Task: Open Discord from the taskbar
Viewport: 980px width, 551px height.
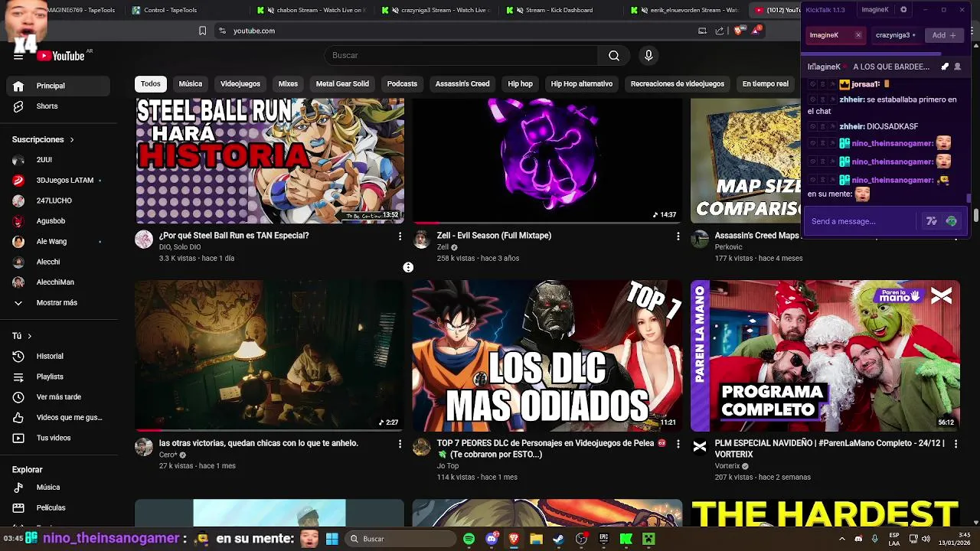Action: [x=492, y=539]
